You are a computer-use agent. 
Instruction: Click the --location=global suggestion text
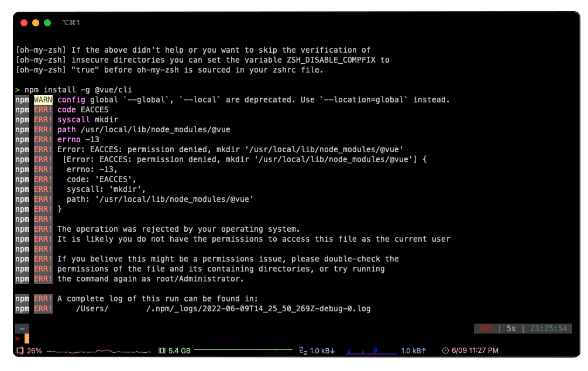pos(364,100)
